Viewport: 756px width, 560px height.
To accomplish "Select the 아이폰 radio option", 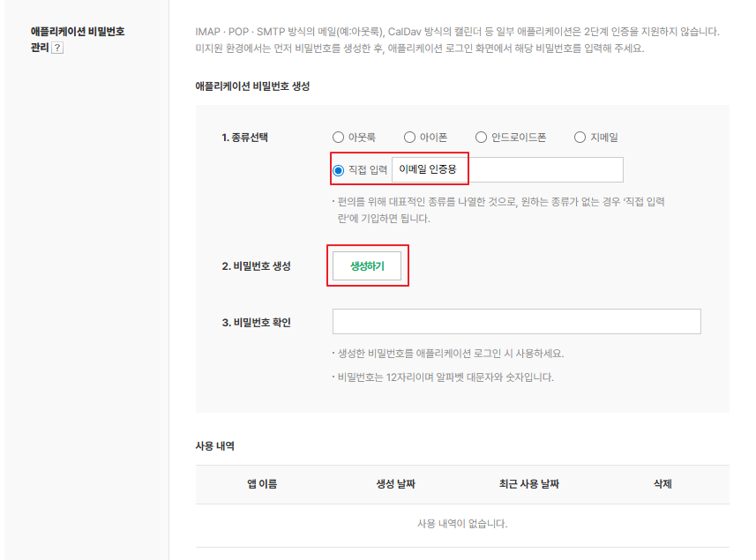I will (x=409, y=138).
